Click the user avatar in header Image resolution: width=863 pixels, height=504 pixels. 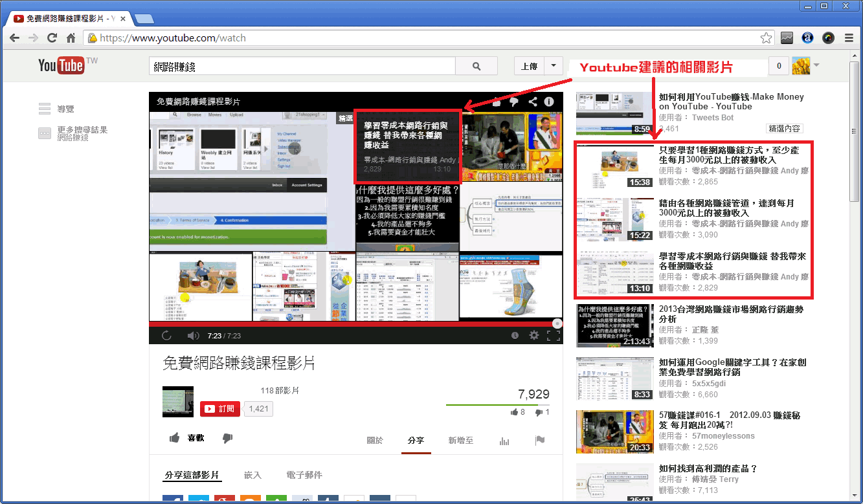pyautogui.click(x=801, y=65)
